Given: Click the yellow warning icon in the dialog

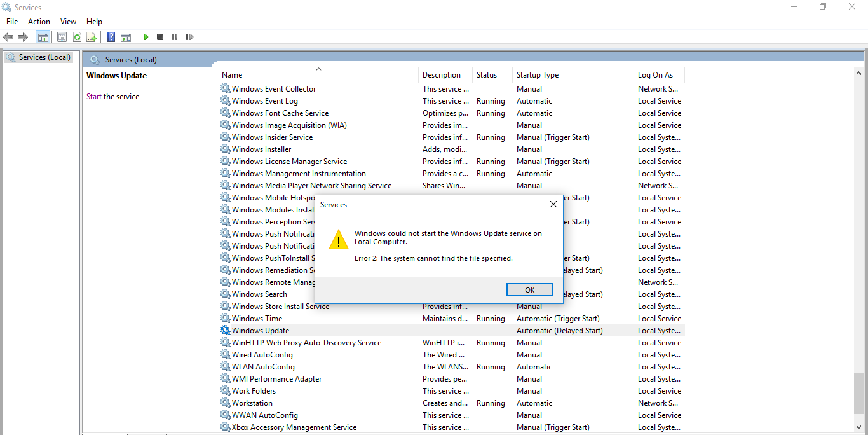Looking at the screenshot, I should [x=339, y=240].
